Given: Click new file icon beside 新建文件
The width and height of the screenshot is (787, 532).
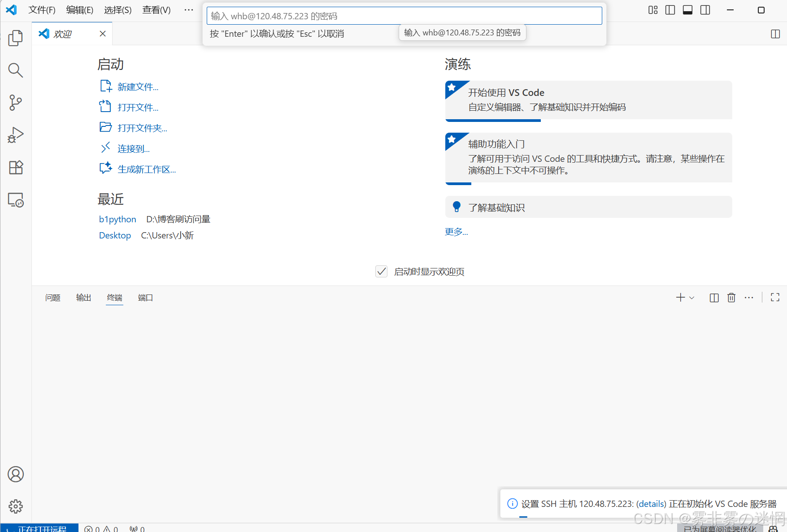Looking at the screenshot, I should coord(105,86).
